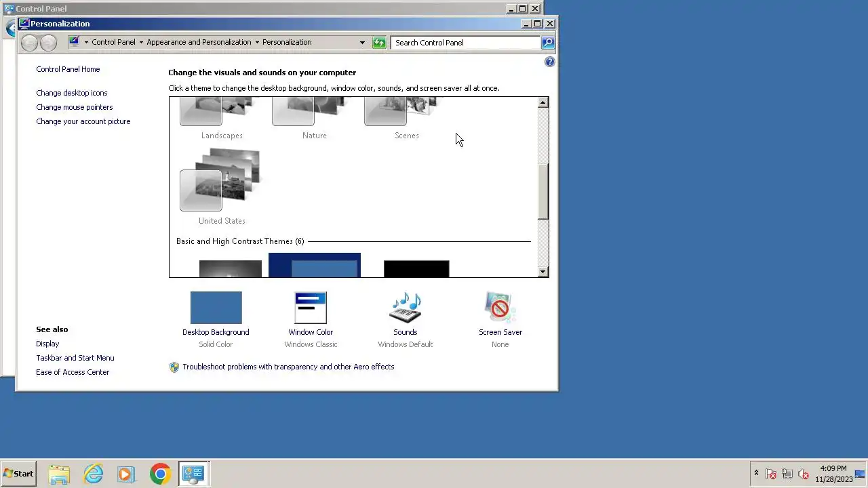Click the Control Panel breadcrumb
Screen dimensions: 868x488
tap(113, 42)
